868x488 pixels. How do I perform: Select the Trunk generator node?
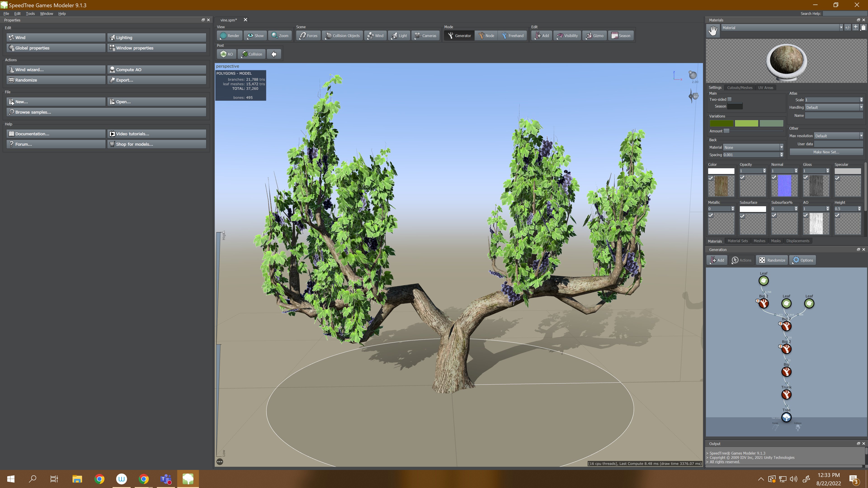[786, 394]
